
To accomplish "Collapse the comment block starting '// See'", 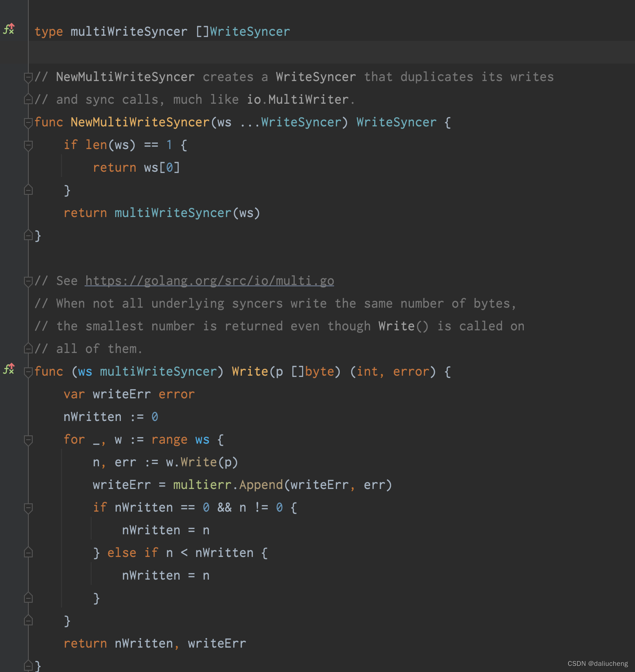I will tap(28, 281).
